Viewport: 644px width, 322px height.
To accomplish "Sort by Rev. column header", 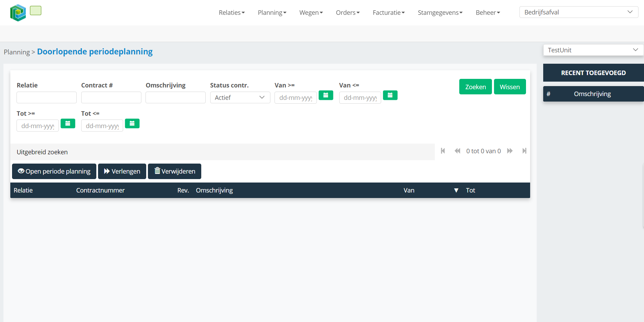I will point(183,190).
